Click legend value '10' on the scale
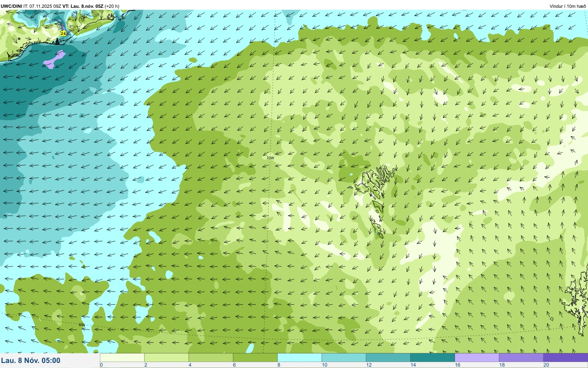The height and width of the screenshot is (368, 588). click(324, 365)
